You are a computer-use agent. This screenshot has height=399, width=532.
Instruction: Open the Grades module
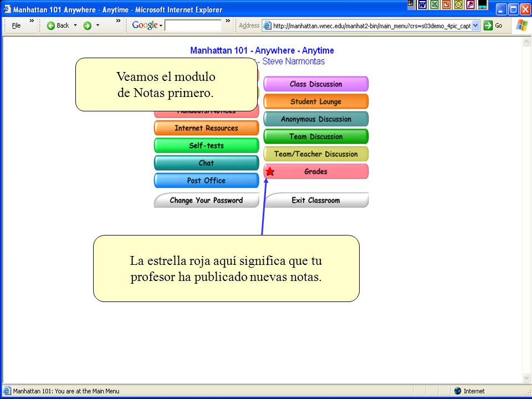click(x=316, y=171)
